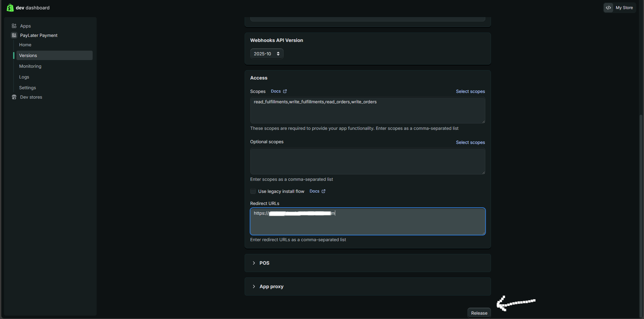The height and width of the screenshot is (319, 644).
Task: Click the code icon beside My Store
Action: point(608,8)
